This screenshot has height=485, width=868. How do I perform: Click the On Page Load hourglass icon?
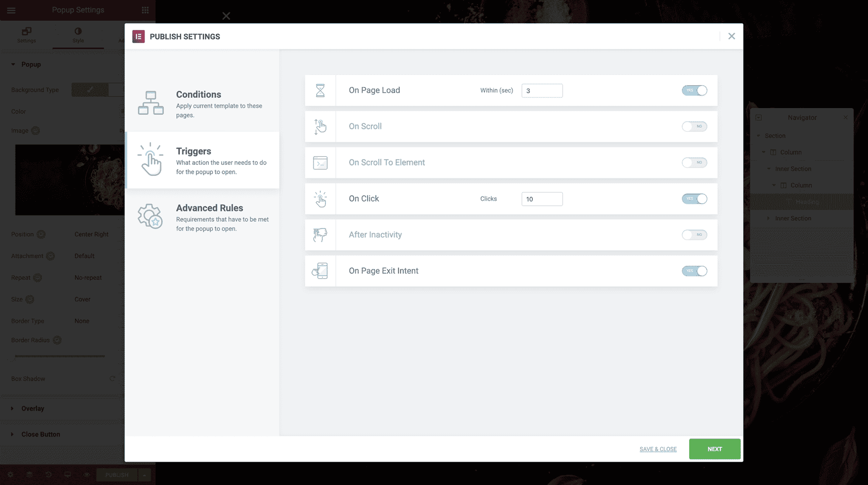point(320,90)
